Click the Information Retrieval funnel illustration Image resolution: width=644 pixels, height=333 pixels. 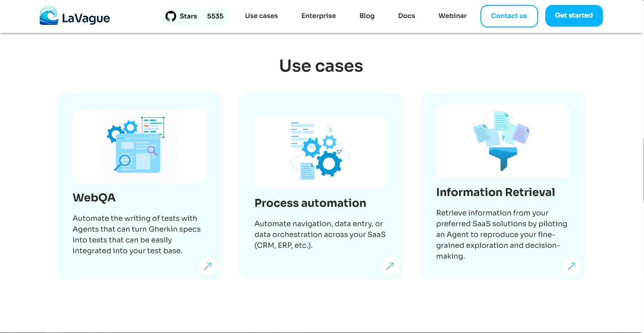pos(503,141)
